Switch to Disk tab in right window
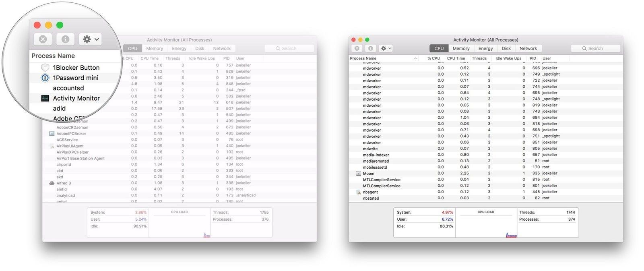The image size is (644, 271). click(506, 48)
